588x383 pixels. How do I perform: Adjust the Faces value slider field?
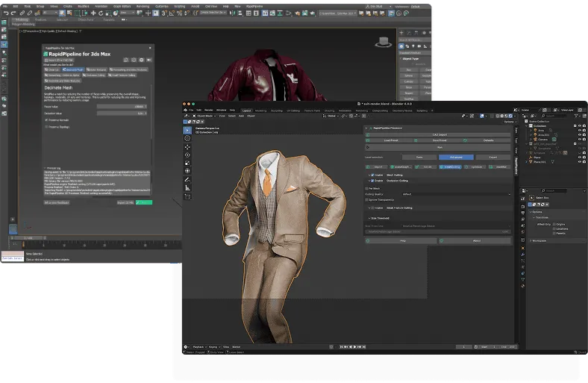(122, 106)
